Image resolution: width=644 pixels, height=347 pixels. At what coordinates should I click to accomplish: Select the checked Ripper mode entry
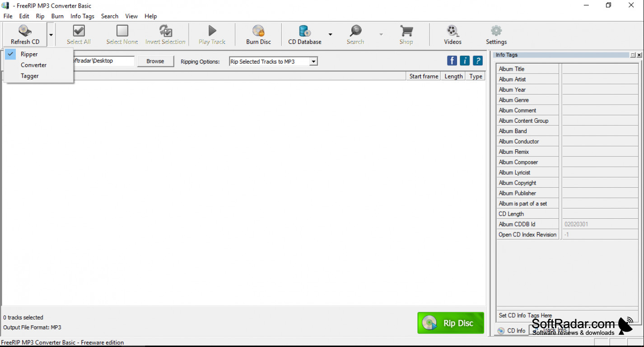[39, 54]
